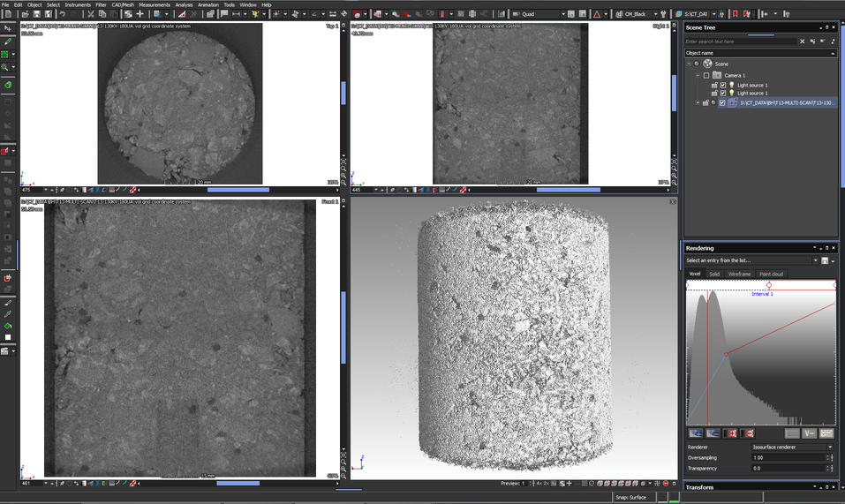Open the slice number 475 dropdown
The height and width of the screenshot is (504, 845).
coord(46,190)
